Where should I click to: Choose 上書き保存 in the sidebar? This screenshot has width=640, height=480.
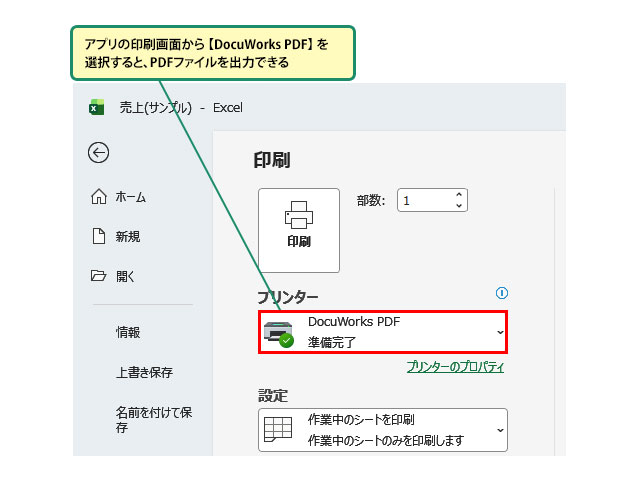(x=144, y=372)
